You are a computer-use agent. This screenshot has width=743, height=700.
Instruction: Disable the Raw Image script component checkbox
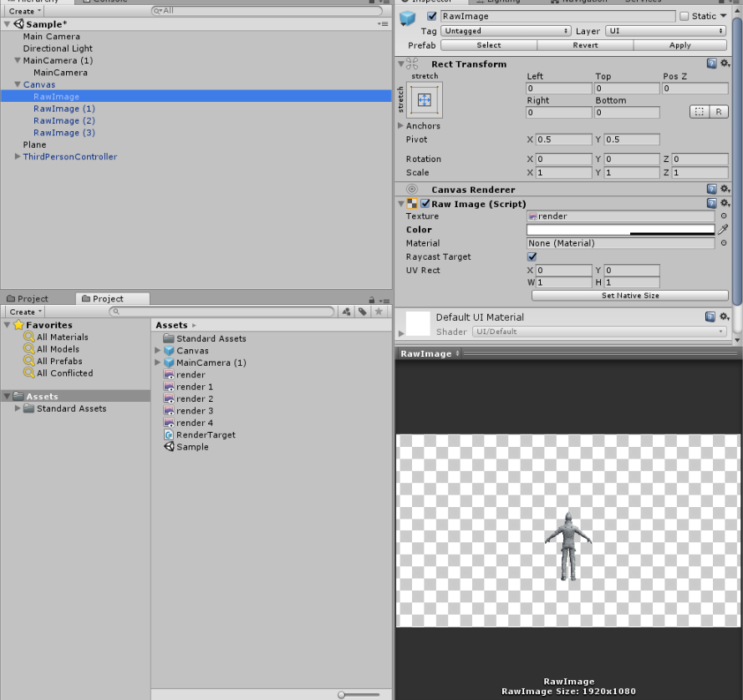(425, 204)
